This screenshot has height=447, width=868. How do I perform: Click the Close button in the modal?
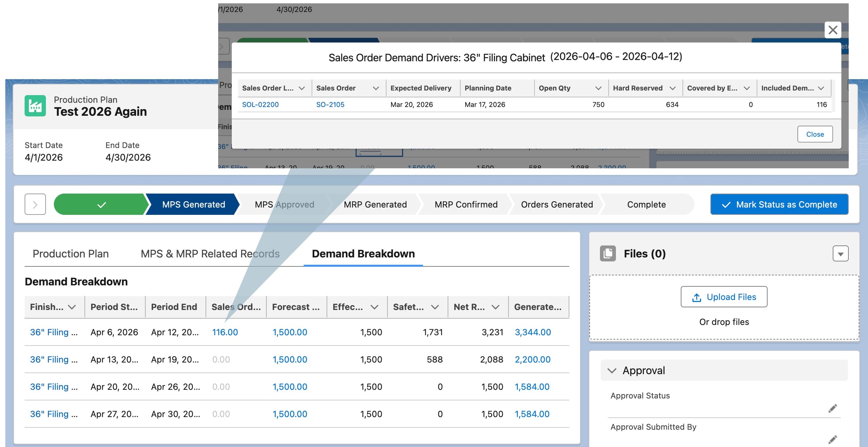815,134
